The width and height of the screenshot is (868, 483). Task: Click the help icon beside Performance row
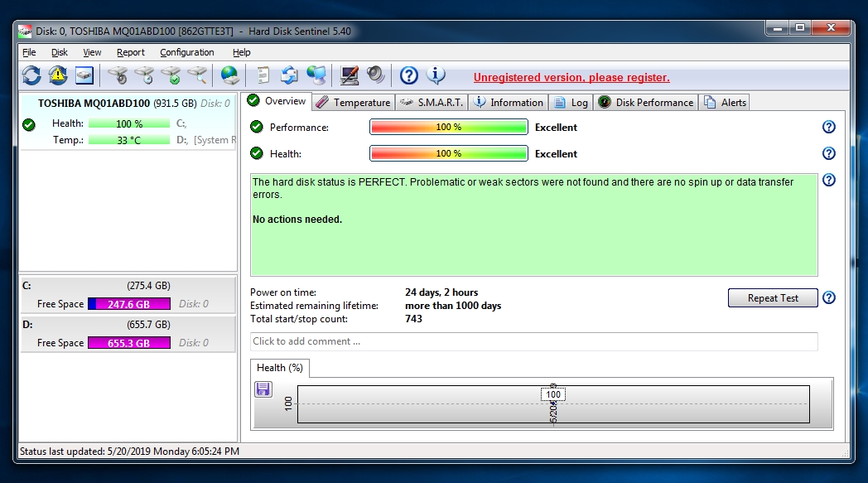(829, 127)
